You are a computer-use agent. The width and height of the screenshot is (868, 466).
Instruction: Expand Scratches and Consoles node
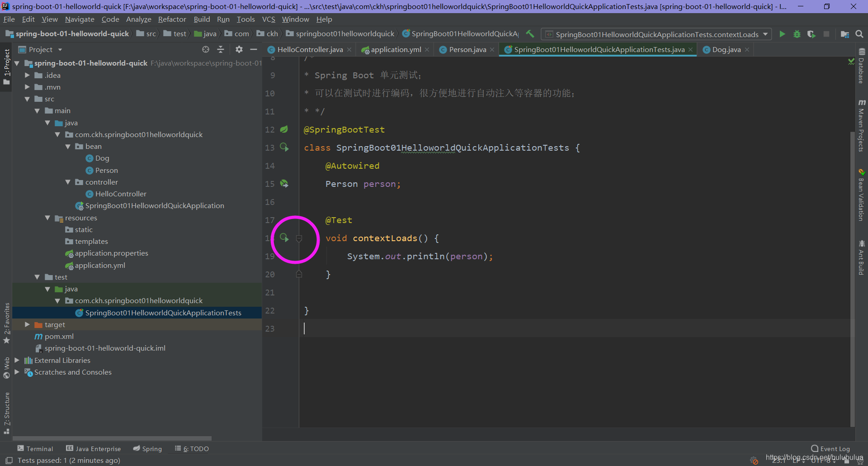[17, 372]
